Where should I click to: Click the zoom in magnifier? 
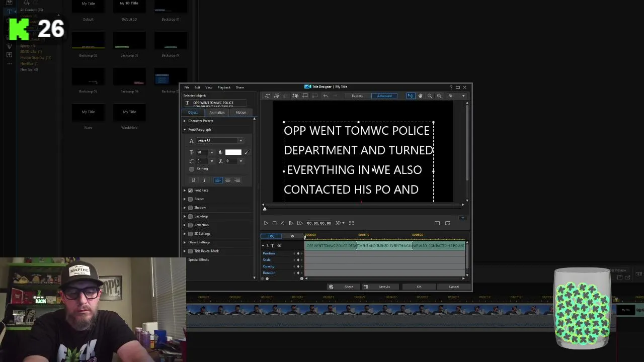(439, 96)
